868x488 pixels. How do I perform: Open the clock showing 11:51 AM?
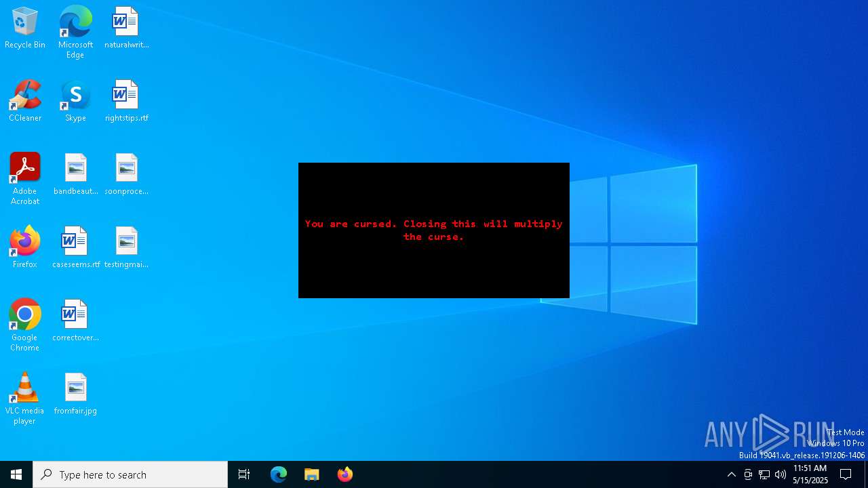click(810, 474)
